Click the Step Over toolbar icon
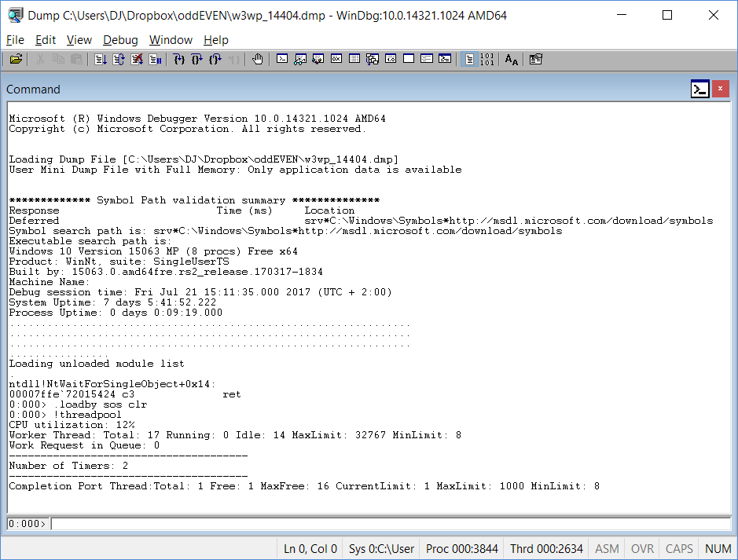 tap(196, 59)
